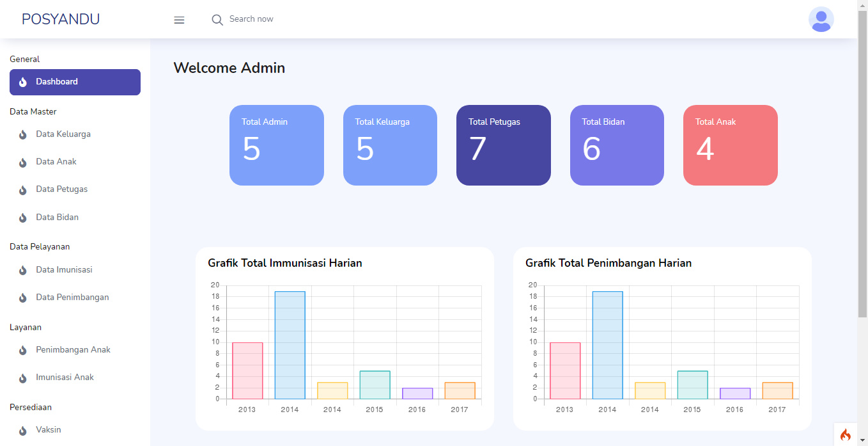The width and height of the screenshot is (868, 446).
Task: Open the hamburger menu icon
Action: (x=179, y=19)
